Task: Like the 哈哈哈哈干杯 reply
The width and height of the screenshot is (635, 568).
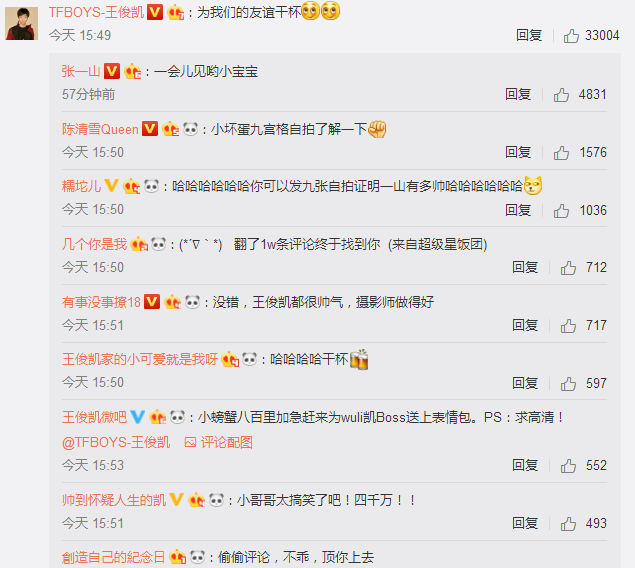Action: click(x=568, y=383)
